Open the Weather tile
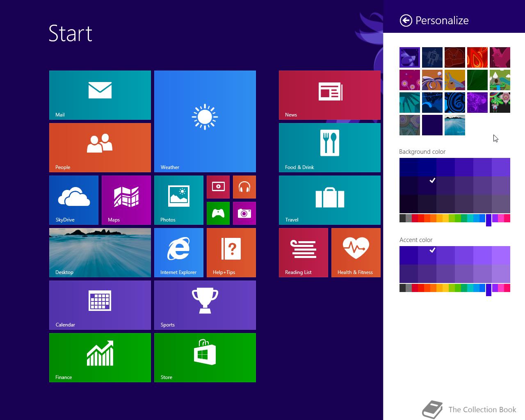This screenshot has height=420, width=525. [x=205, y=121]
